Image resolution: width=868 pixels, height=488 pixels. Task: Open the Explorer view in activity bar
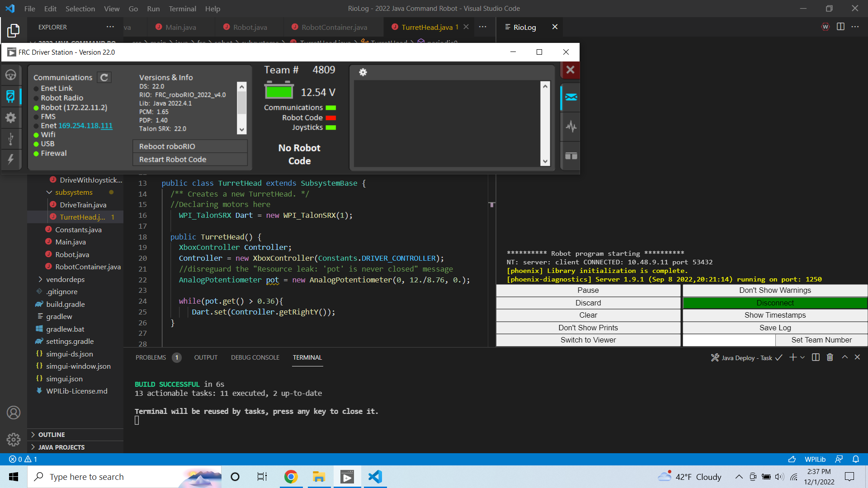coord(13,30)
